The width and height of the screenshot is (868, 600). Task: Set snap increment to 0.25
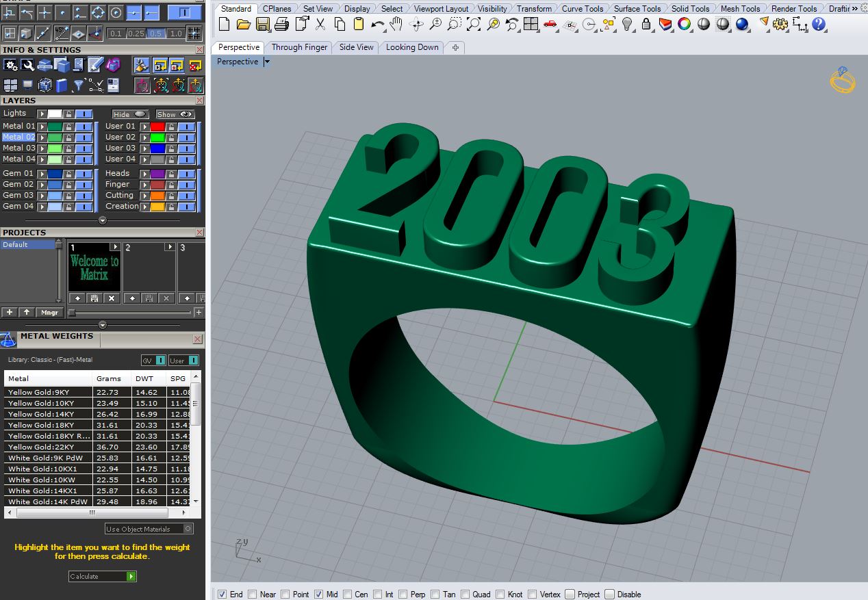(x=136, y=34)
